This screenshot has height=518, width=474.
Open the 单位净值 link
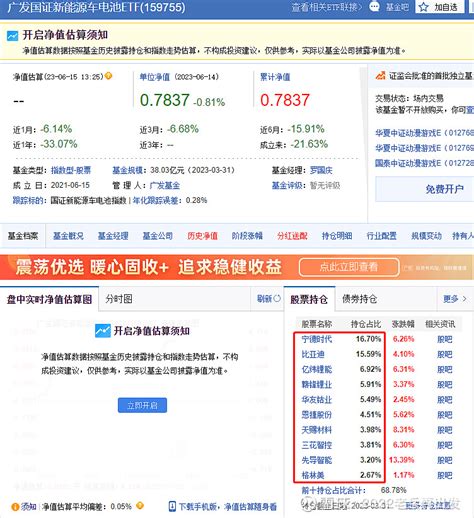pyautogui.click(x=154, y=77)
